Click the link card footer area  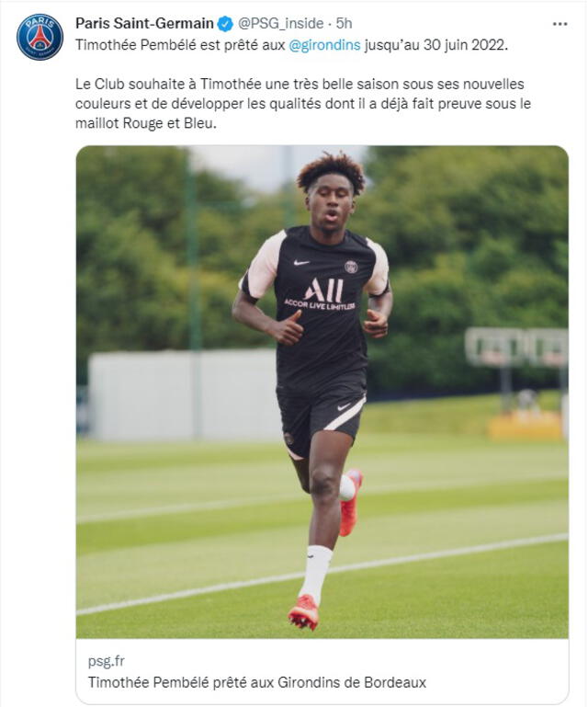322,671
